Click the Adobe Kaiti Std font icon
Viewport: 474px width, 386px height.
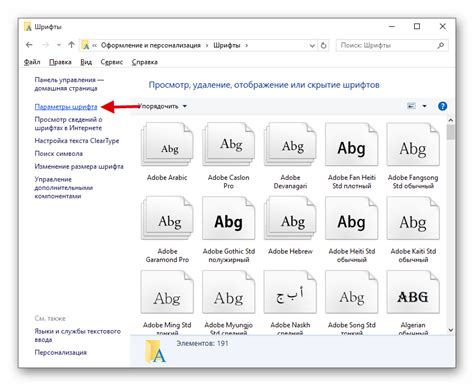413,218
